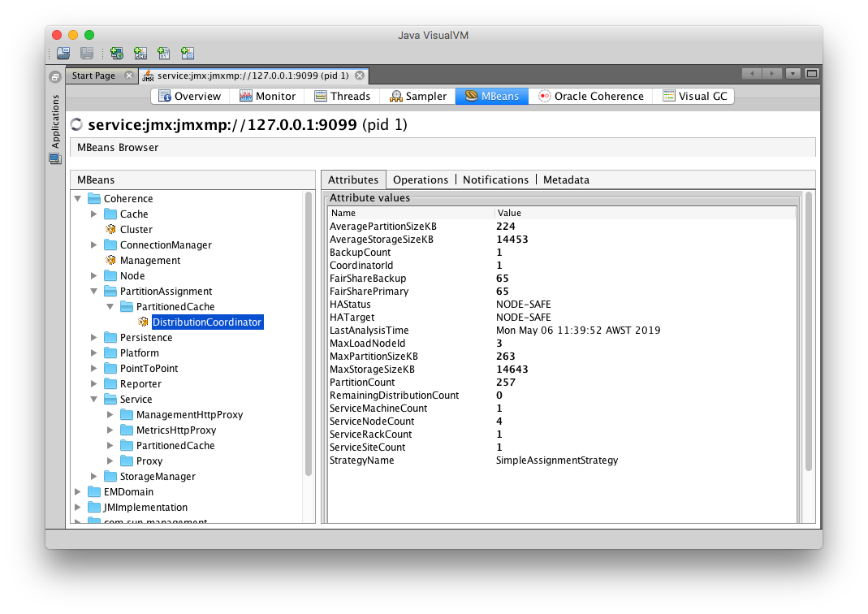Open the document list dropdown arrow

click(x=792, y=74)
